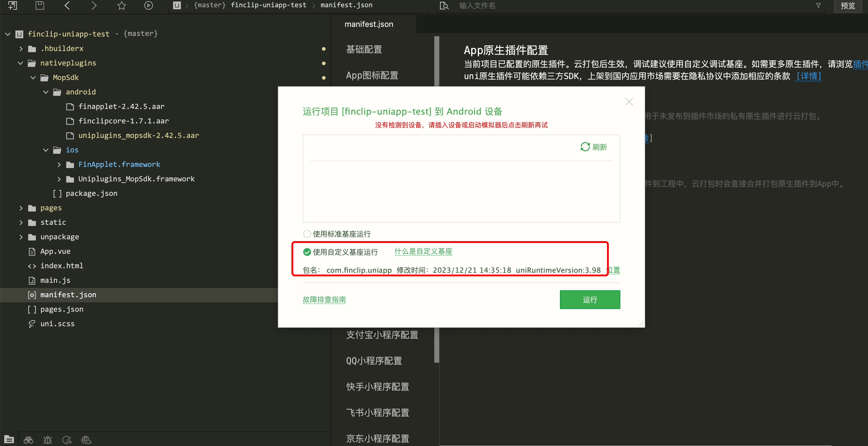Click the bug debug icon in bottom bar

[47, 440]
